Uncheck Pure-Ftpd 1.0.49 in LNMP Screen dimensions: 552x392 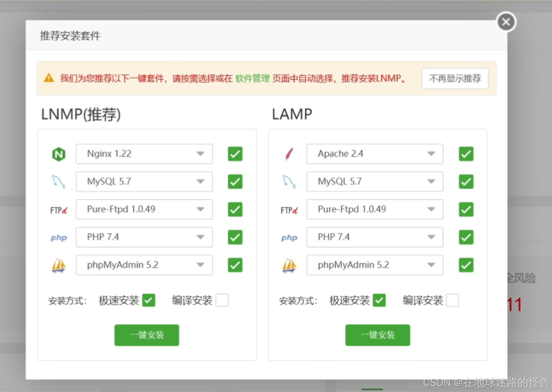point(235,209)
